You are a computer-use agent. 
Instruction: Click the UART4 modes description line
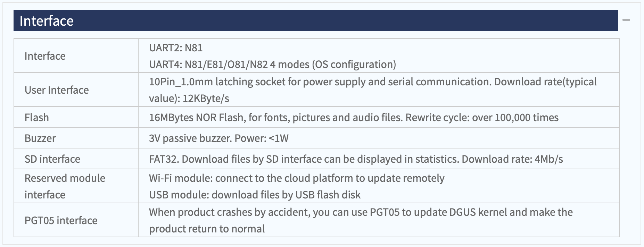point(272,64)
